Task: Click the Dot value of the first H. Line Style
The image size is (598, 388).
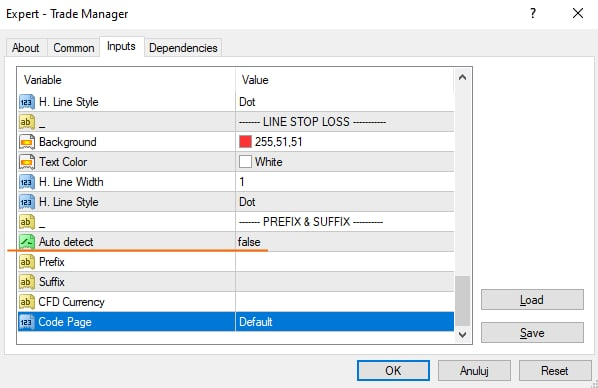Action: [247, 102]
